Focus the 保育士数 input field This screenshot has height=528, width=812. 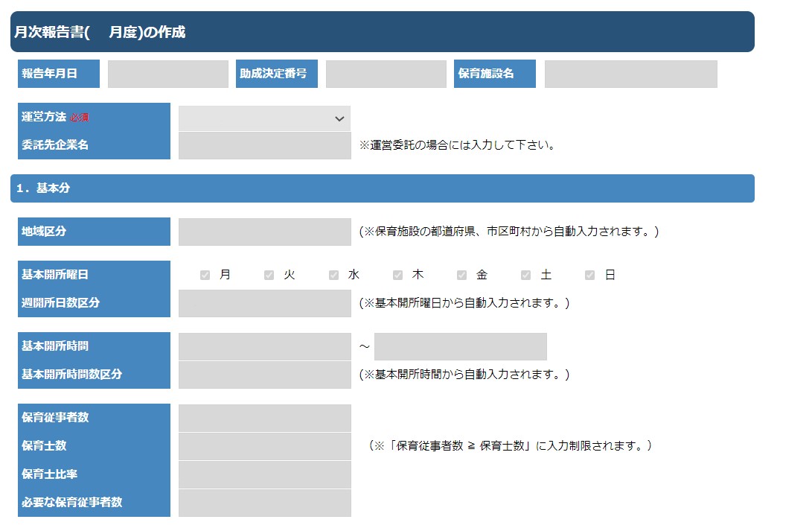pyautogui.click(x=264, y=447)
